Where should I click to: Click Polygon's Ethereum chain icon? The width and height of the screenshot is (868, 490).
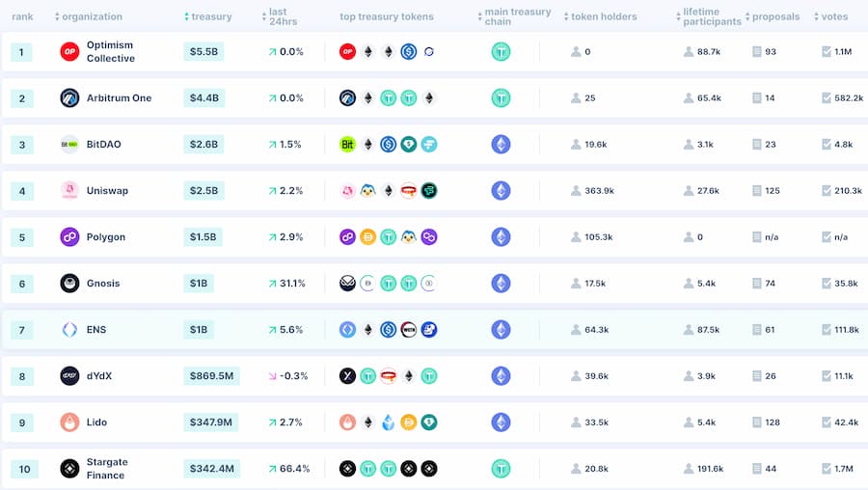pos(501,237)
